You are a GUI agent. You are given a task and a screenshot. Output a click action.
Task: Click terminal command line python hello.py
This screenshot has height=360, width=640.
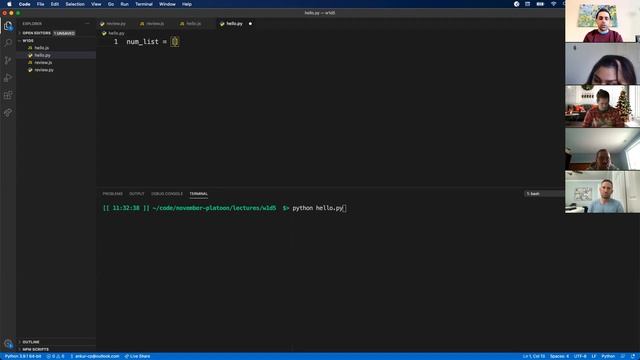pos(318,208)
